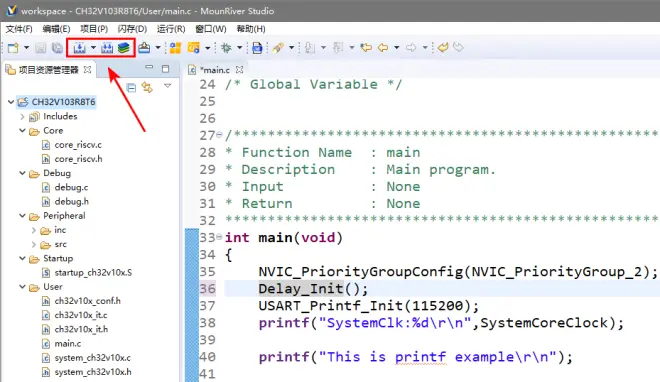Collapse the Startup folder

coord(22,258)
